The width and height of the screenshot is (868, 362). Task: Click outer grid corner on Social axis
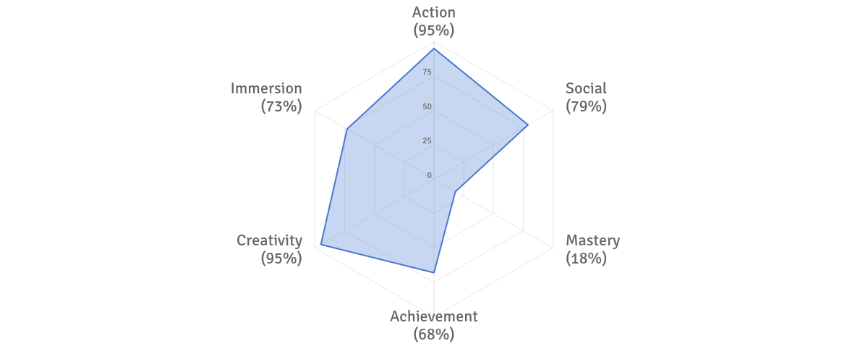pos(553,111)
